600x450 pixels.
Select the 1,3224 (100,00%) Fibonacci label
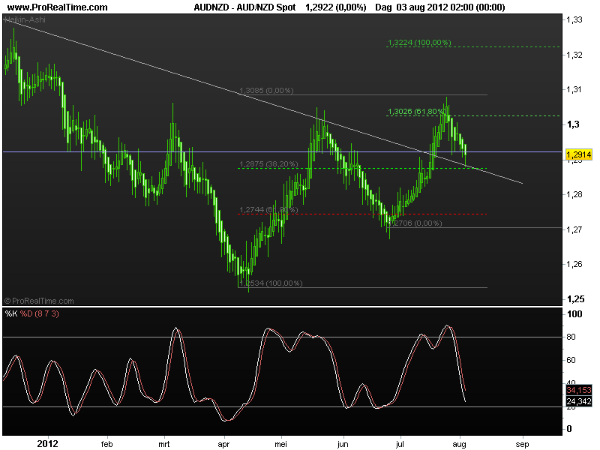[419, 42]
